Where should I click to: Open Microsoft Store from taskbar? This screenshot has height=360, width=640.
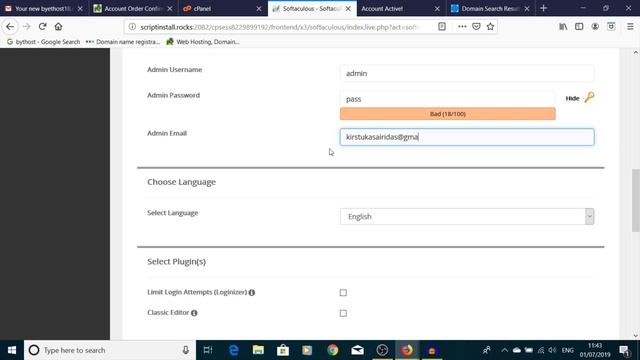tap(283, 350)
